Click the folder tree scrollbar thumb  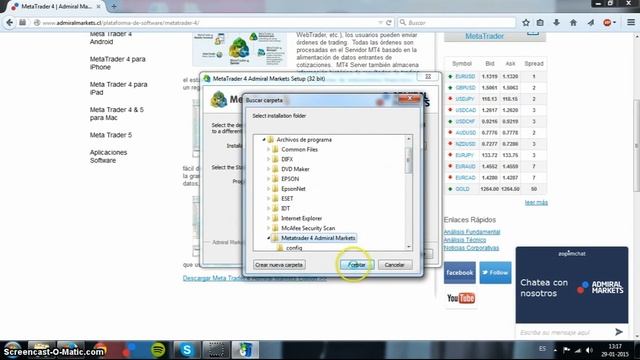[408, 160]
